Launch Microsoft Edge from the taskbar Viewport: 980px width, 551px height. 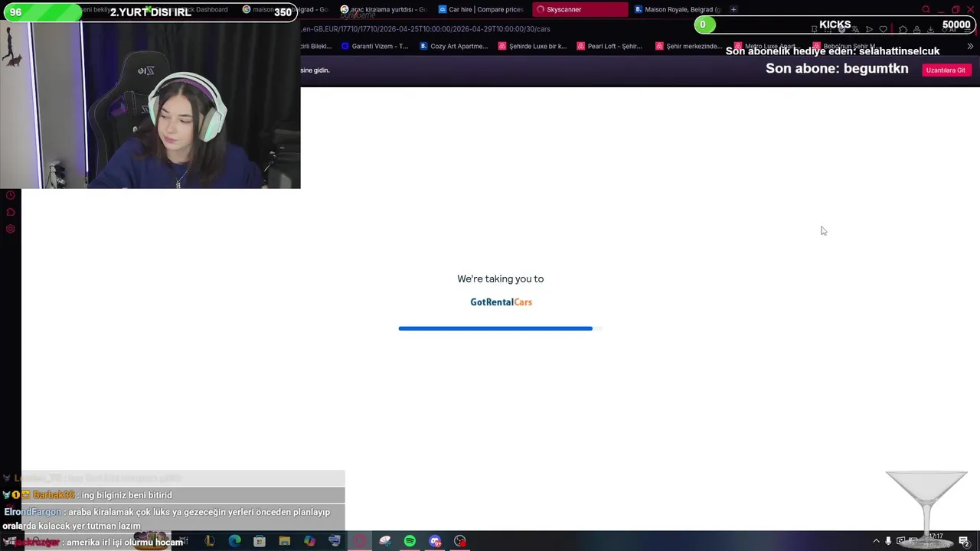[234, 541]
